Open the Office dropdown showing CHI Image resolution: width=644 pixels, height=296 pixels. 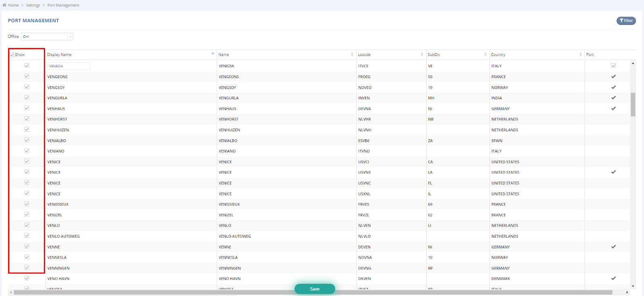point(47,37)
